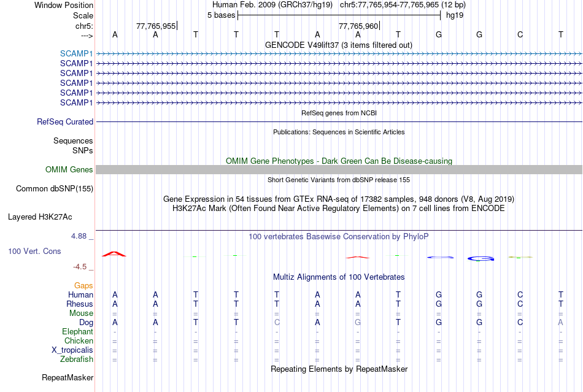Click the chr5:77,765,954-77,765,965 (12 bp) position text
The height and width of the screenshot is (392, 583).
(403, 5)
